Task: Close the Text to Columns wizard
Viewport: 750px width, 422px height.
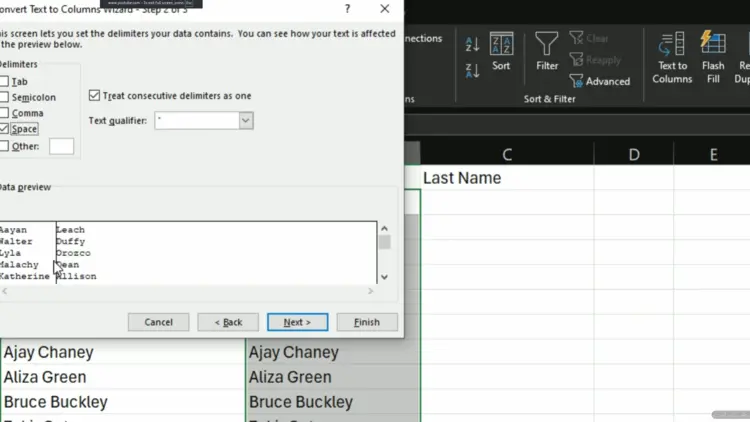Action: [385, 9]
